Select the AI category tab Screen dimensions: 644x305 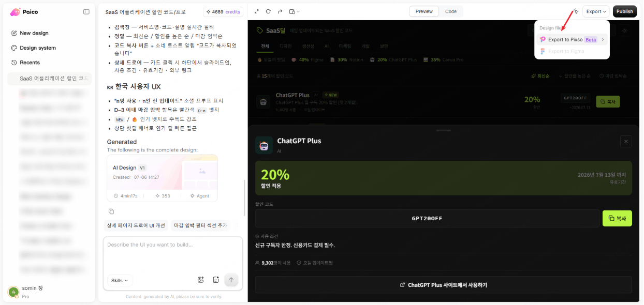pos(327,46)
